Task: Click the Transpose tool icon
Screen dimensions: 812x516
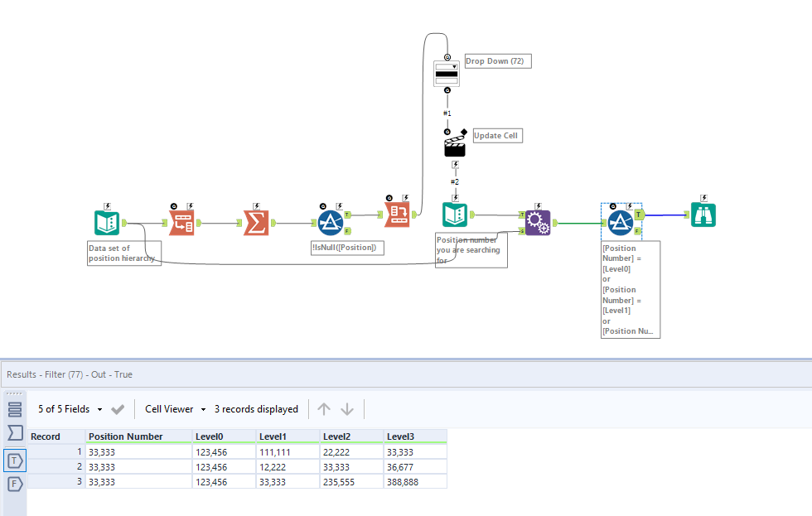Action: coord(398,215)
